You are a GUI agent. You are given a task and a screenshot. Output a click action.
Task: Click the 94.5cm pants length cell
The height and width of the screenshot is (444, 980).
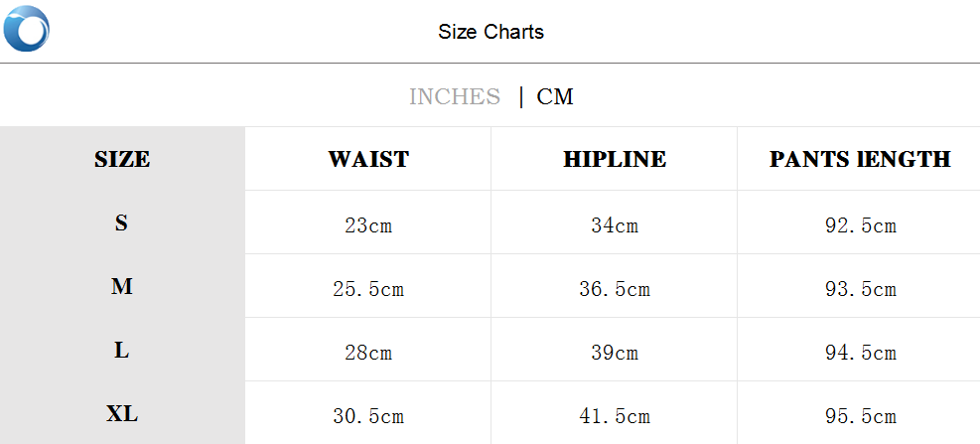coord(861,353)
